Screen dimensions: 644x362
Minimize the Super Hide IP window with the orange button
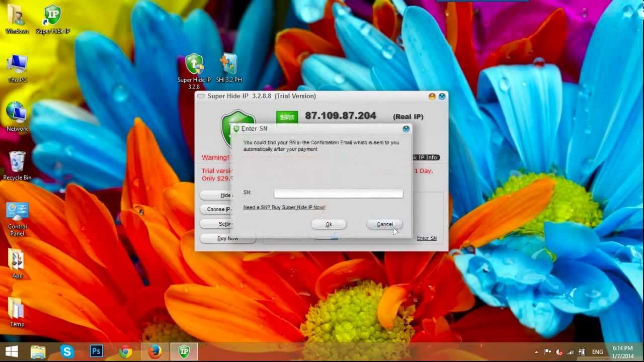(432, 96)
